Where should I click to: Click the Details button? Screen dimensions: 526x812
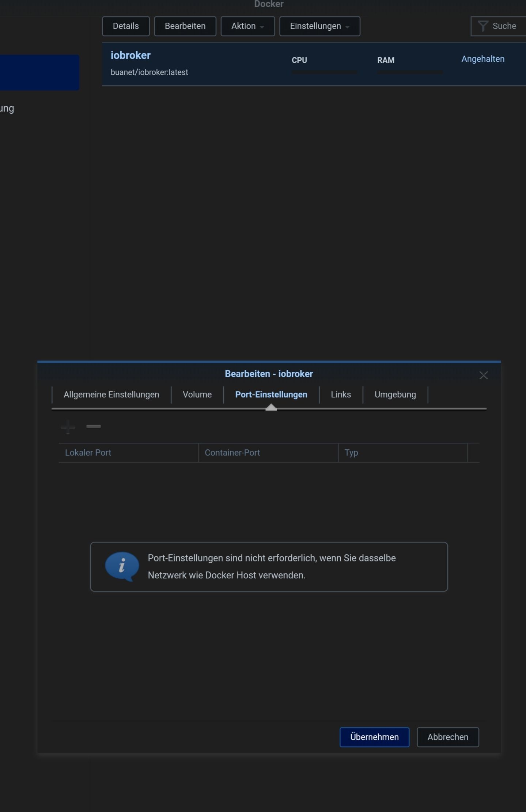tap(126, 26)
